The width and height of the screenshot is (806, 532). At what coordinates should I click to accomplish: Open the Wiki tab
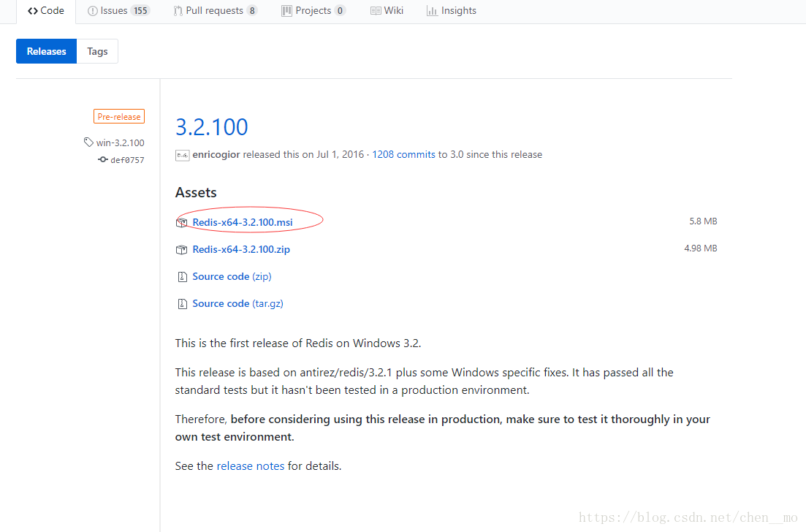(x=387, y=11)
